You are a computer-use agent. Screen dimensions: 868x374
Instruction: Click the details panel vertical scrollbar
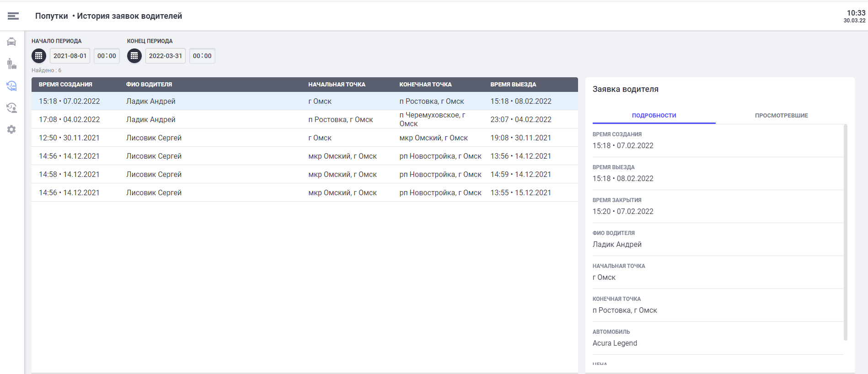click(x=845, y=232)
